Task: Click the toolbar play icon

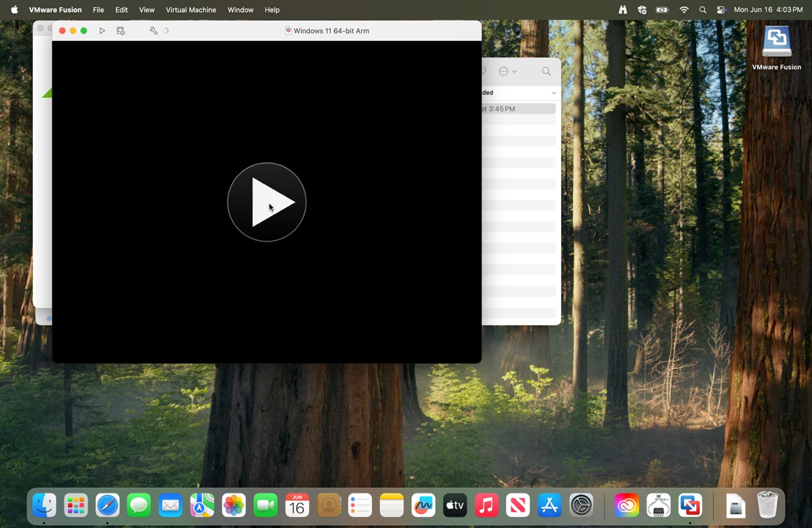Action: pos(102,31)
